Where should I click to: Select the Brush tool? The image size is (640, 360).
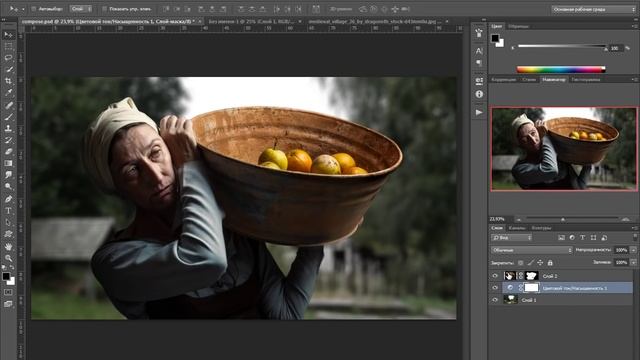[8, 117]
